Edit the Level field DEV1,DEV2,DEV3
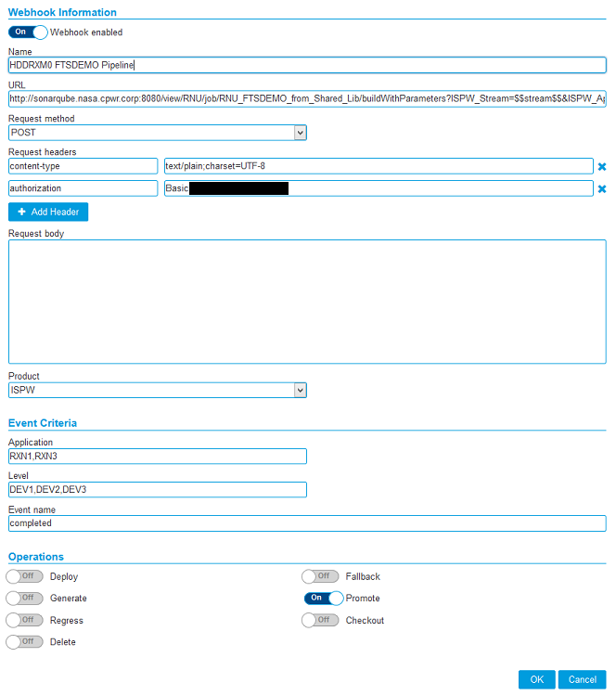The image size is (616, 696). [158, 490]
